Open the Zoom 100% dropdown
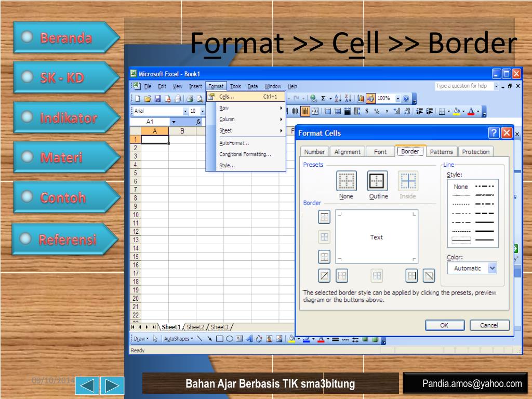532x399 pixels. [x=397, y=98]
